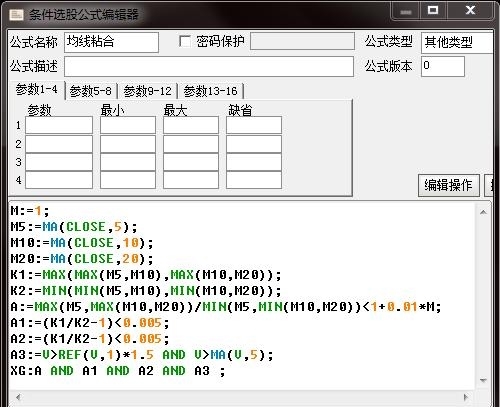
Task: Click the K1:=MAX code line
Action: (x=146, y=275)
